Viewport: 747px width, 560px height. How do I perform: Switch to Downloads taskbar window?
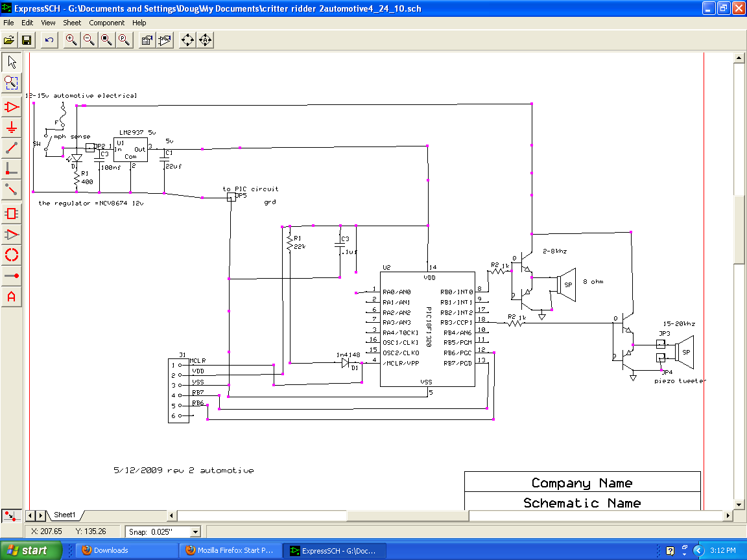[128, 550]
